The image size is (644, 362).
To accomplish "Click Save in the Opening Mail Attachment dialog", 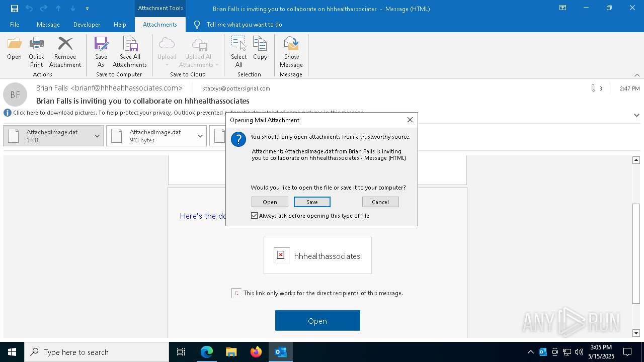I will (x=312, y=202).
